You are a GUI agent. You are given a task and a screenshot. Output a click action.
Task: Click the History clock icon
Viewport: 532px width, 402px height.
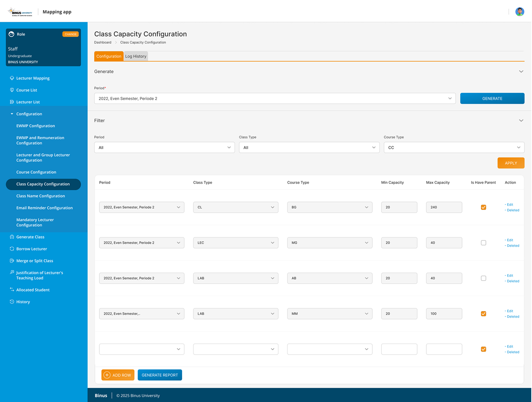(x=12, y=301)
